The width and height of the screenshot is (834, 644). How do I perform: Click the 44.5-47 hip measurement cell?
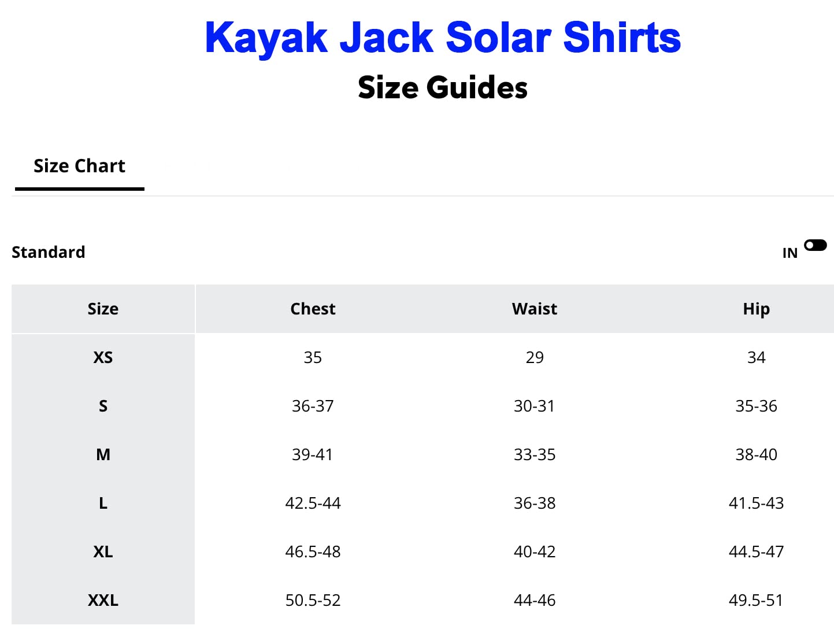(x=756, y=552)
